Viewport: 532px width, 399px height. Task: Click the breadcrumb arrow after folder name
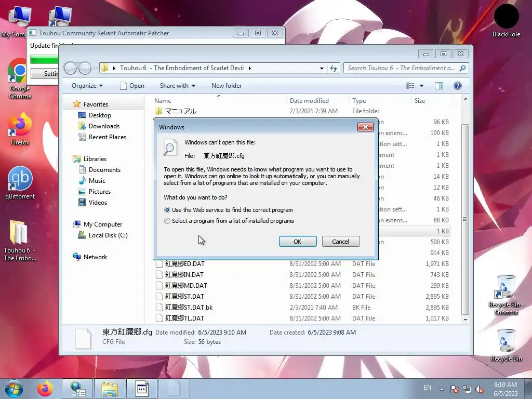click(x=250, y=68)
